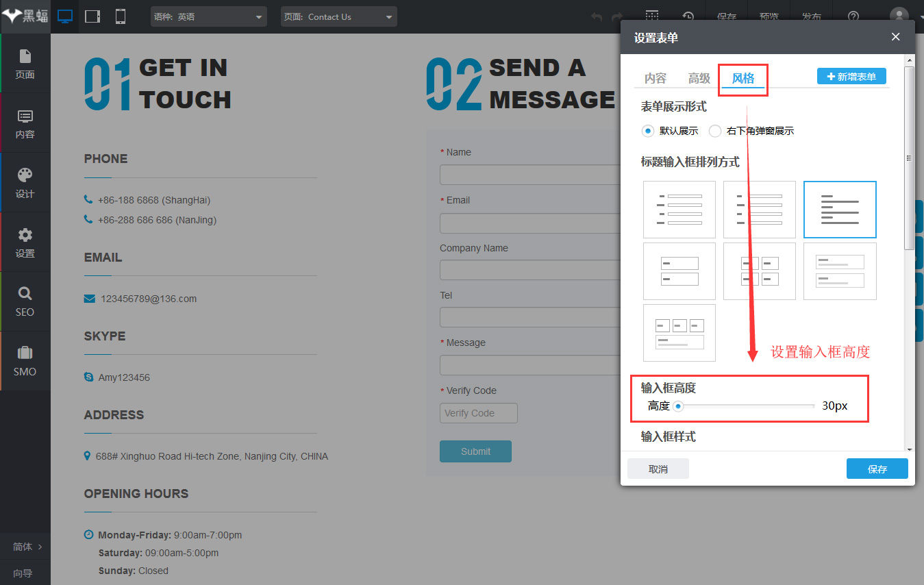The height and width of the screenshot is (585, 924).
Task: Open the 语种 language dropdown
Action: [209, 16]
